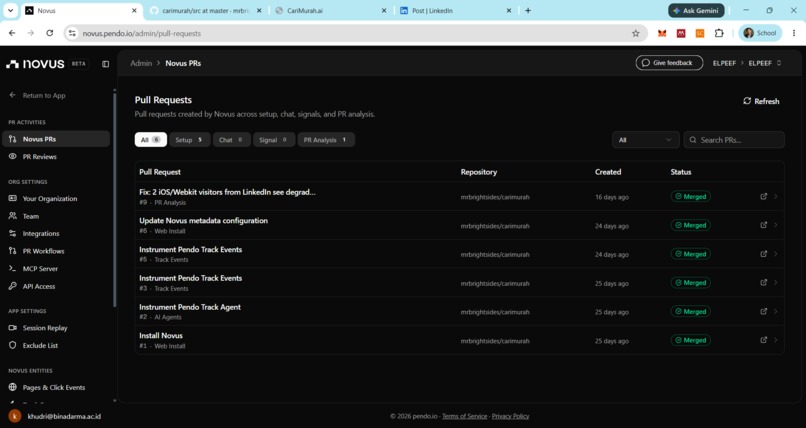This screenshot has height=428, width=806.
Task: Select the Chat filter tab
Action: 232,140
